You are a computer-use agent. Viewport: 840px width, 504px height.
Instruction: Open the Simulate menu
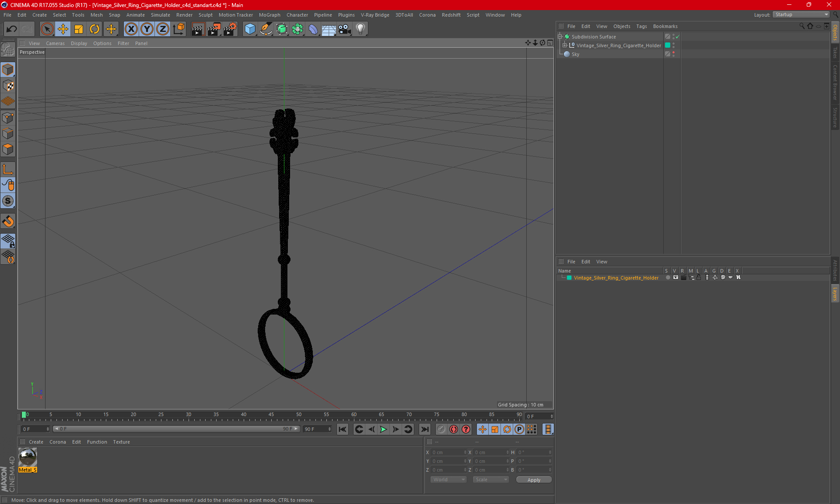[x=160, y=15]
